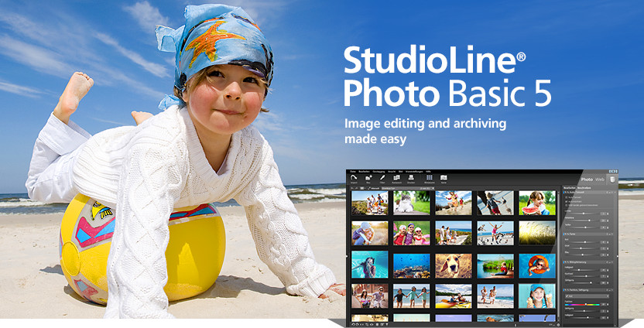Click the Mitteltöne value field

pos(603,220)
